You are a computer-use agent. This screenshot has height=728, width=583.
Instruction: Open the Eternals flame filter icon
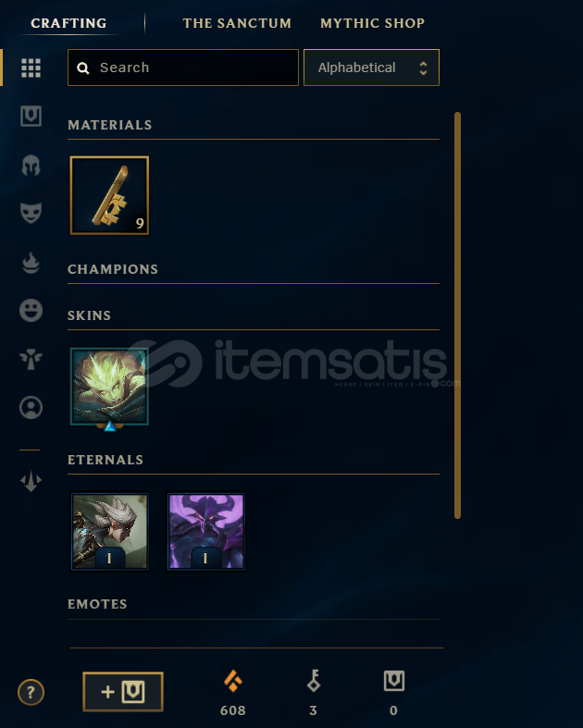point(31,263)
